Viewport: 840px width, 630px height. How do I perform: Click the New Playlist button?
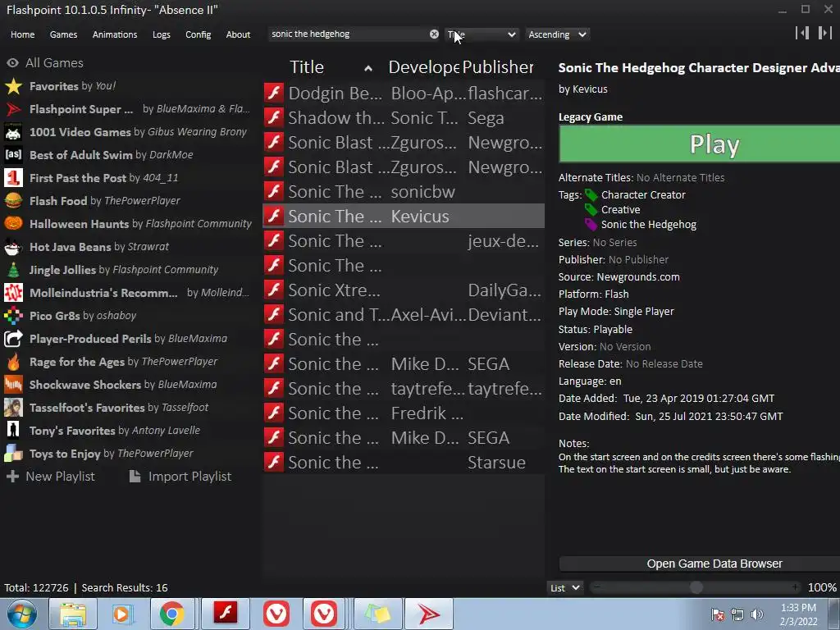[x=51, y=477]
